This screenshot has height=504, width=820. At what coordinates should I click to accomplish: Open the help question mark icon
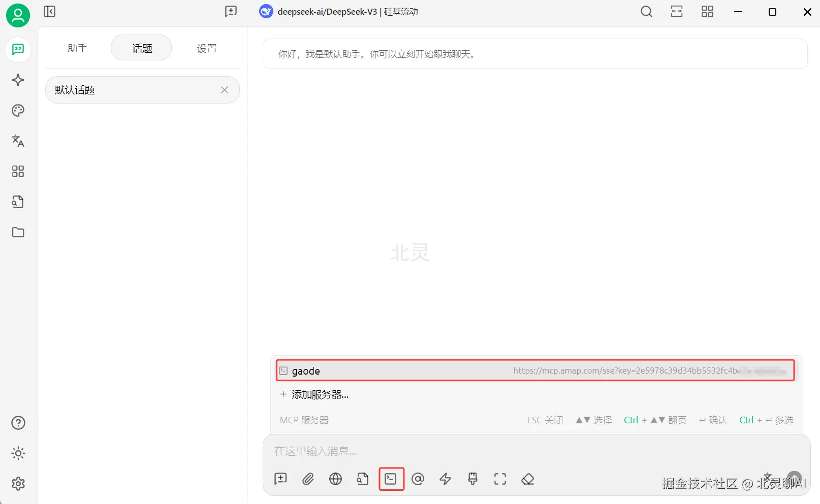[x=18, y=423]
